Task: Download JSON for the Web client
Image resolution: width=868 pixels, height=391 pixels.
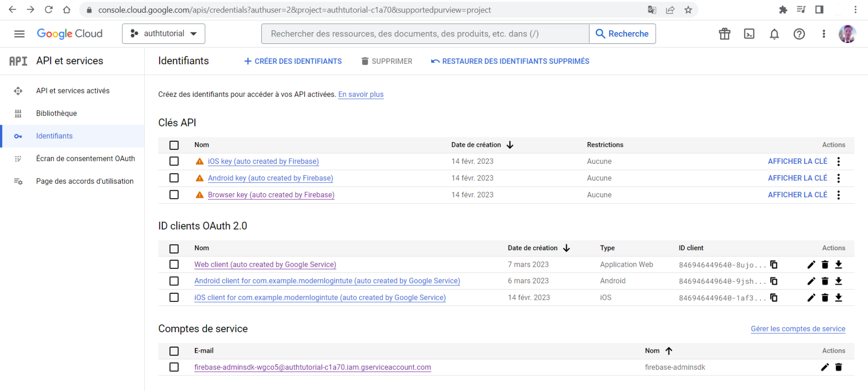Action: click(x=838, y=264)
